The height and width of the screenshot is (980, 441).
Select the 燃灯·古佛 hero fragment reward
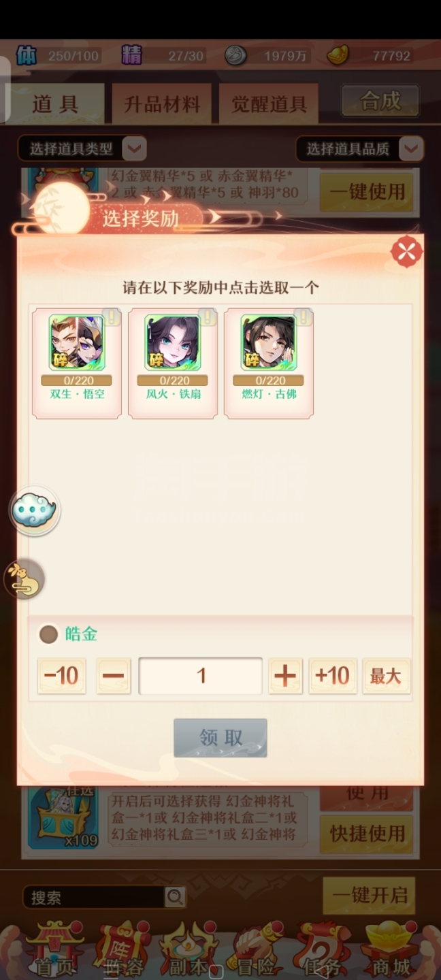coord(269,363)
